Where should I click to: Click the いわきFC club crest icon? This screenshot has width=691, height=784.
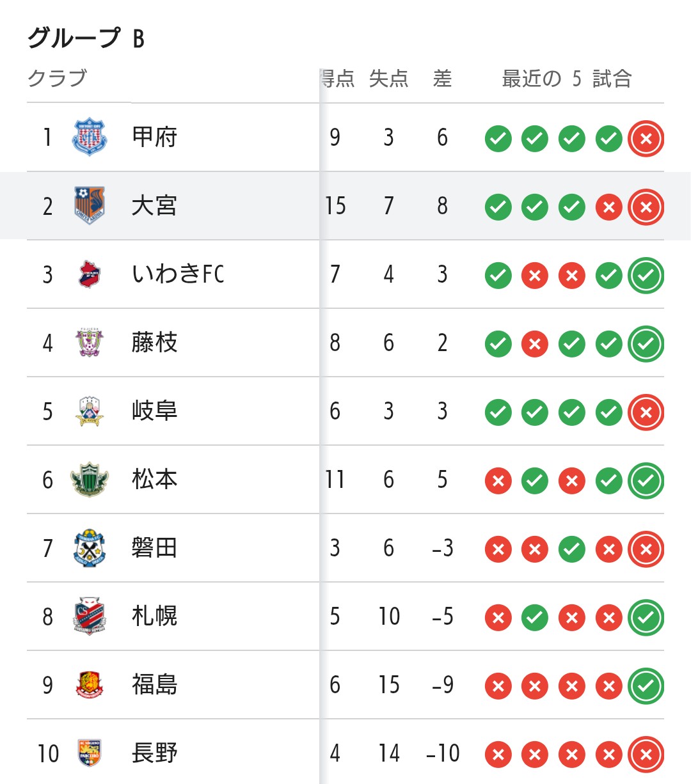click(x=89, y=274)
